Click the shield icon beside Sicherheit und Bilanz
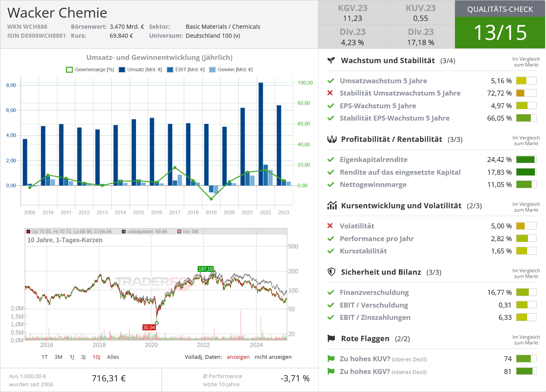The width and height of the screenshot is (546, 392). [x=332, y=272]
